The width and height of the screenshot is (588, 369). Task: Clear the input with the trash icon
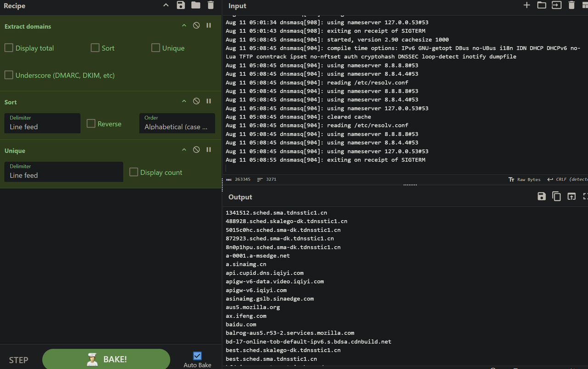pos(571,6)
